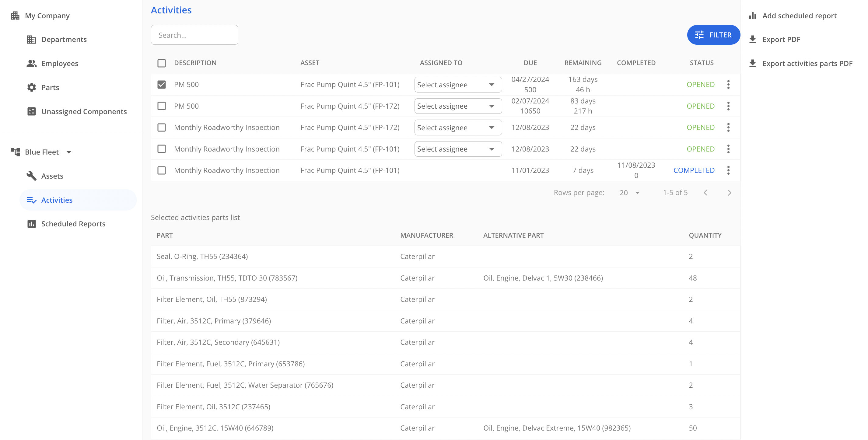Viewport: 868px width, 440px height.
Task: Expand the Blue Fleet selector arrow
Action: pos(69,152)
